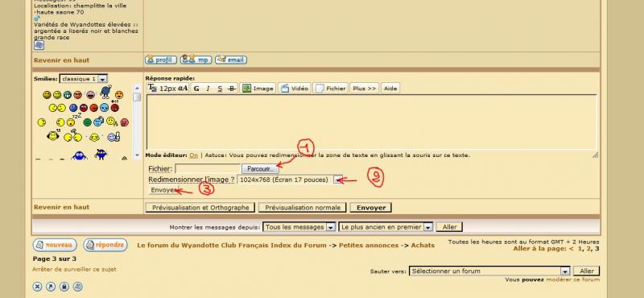Open the image resize 1024x768 dropdown
Image resolution: width=644 pixels, height=298 pixels.
(290, 180)
